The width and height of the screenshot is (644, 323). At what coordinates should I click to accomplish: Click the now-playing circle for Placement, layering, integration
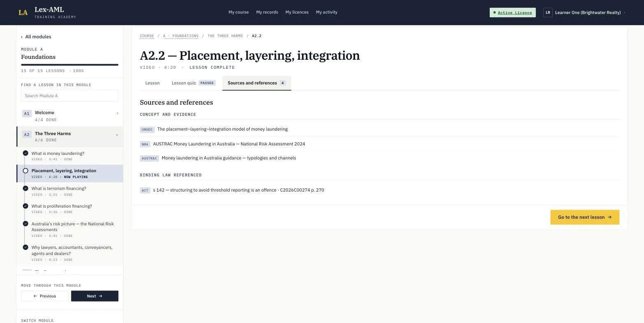pos(26,171)
